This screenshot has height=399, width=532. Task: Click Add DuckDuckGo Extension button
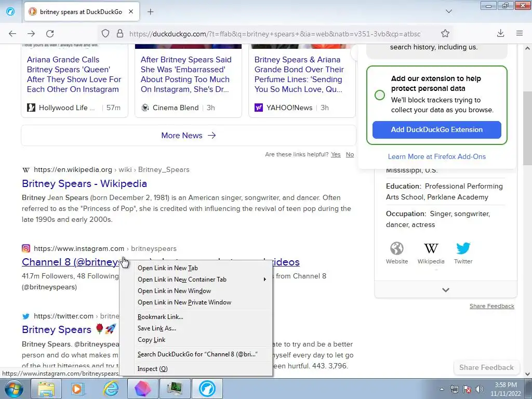point(436,129)
